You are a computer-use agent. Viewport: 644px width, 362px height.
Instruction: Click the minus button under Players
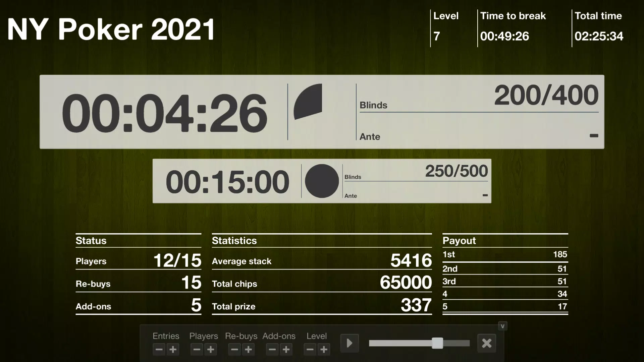pos(196,349)
